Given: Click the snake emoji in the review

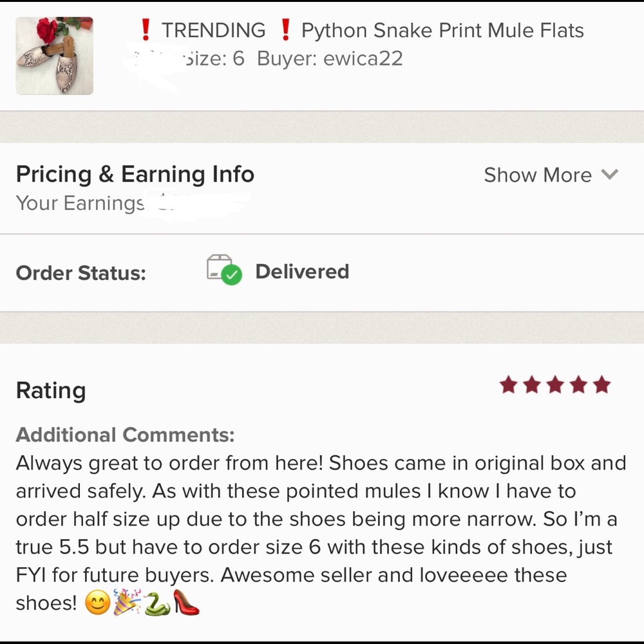Looking at the screenshot, I should point(156,603).
